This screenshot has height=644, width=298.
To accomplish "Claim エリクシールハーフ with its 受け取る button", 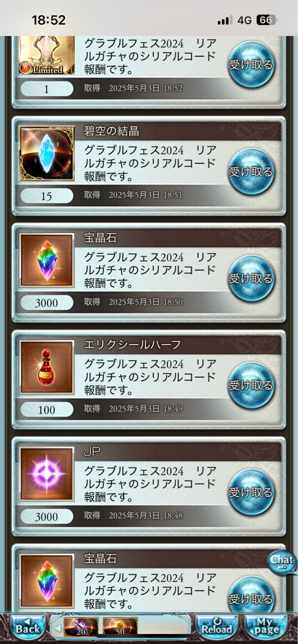I will pyautogui.click(x=251, y=385).
